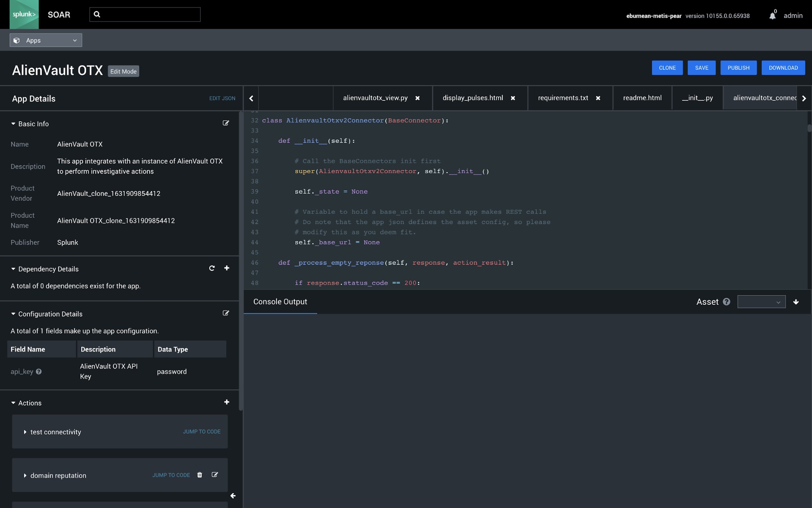Screen dimensions: 812x508
Task: Click code line 34 def __init__
Action: tap(316, 141)
